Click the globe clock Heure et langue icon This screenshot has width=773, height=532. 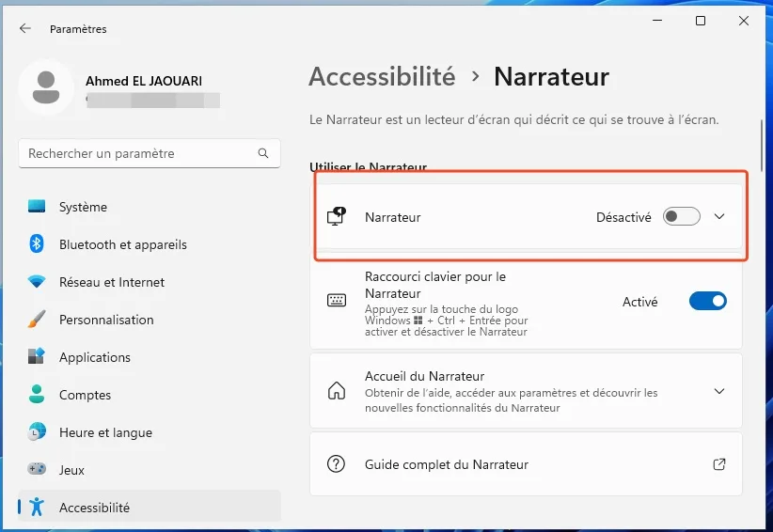(x=37, y=431)
